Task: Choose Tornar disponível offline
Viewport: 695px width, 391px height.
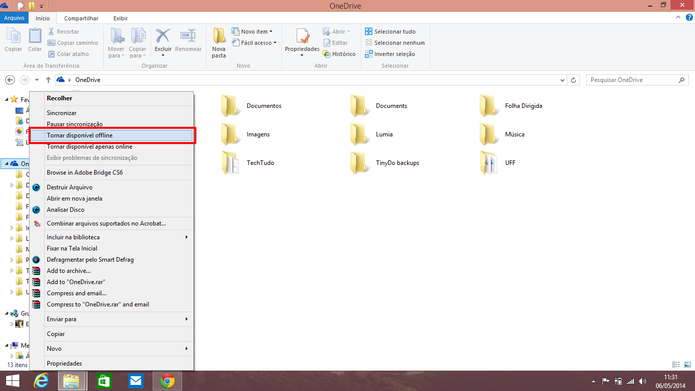Action: coord(112,135)
